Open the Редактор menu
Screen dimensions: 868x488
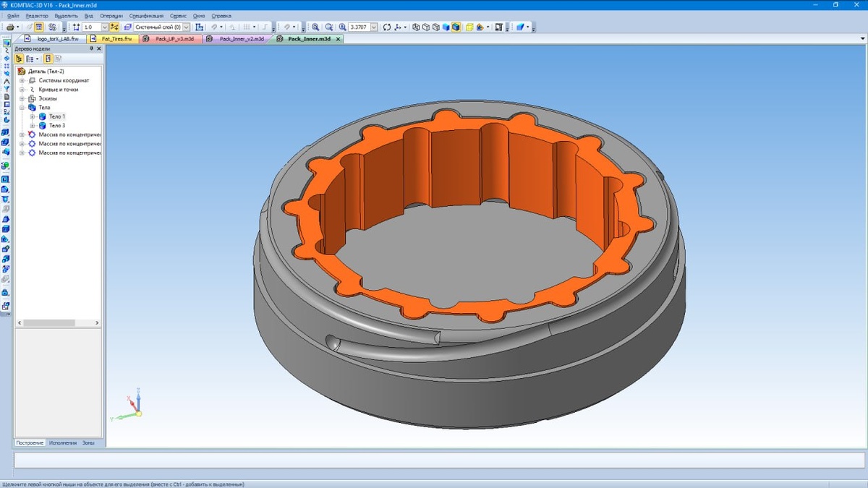[x=37, y=15]
